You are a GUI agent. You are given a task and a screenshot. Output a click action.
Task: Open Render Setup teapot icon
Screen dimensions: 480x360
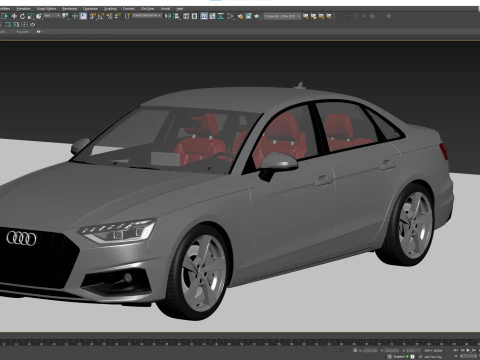pos(240,16)
